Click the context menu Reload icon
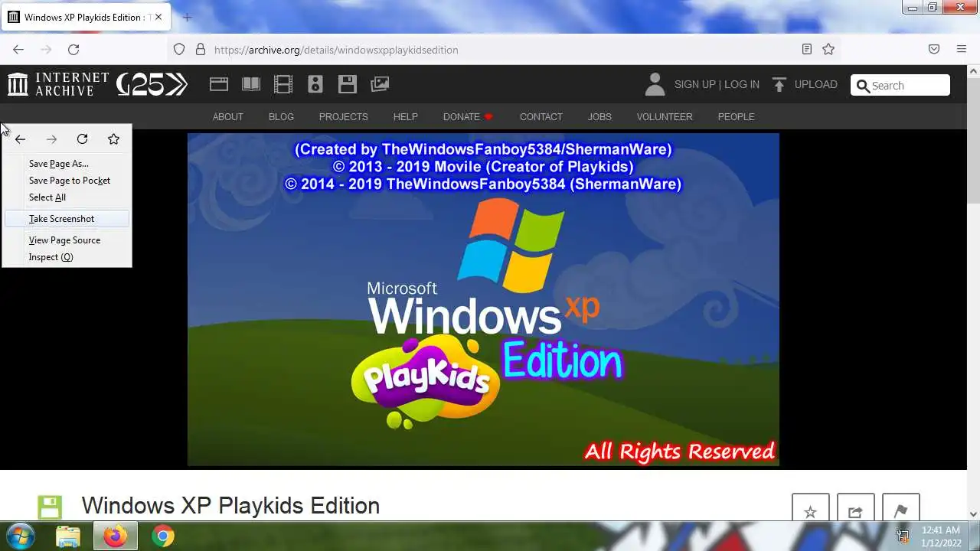This screenshot has width=980, height=551. click(x=82, y=139)
